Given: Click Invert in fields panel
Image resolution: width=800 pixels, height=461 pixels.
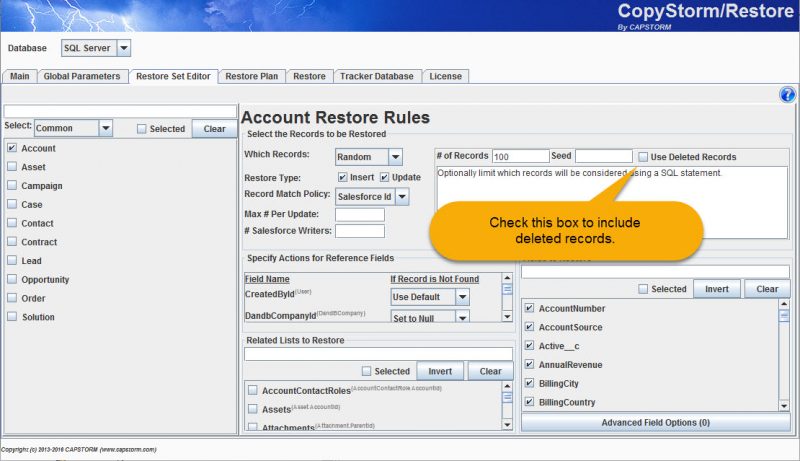Looking at the screenshot, I should pyautogui.click(x=716, y=289).
